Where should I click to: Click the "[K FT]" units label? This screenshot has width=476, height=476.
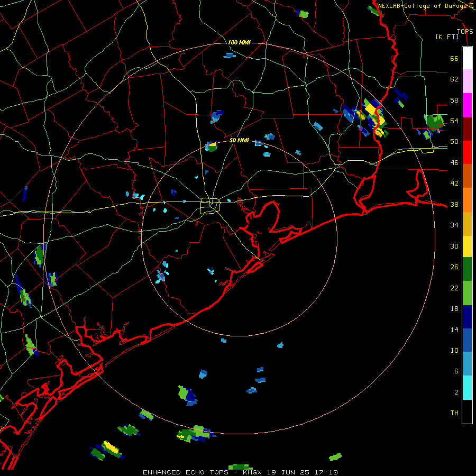click(447, 36)
